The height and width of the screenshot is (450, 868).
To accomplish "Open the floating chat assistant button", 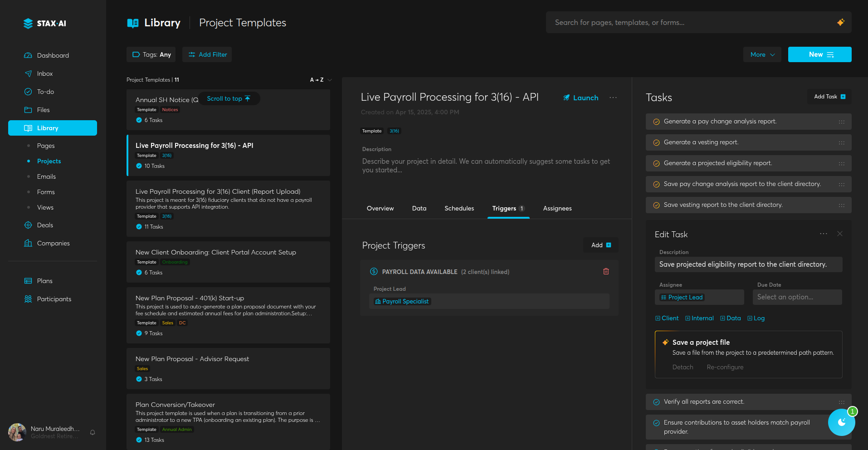I will [841, 422].
